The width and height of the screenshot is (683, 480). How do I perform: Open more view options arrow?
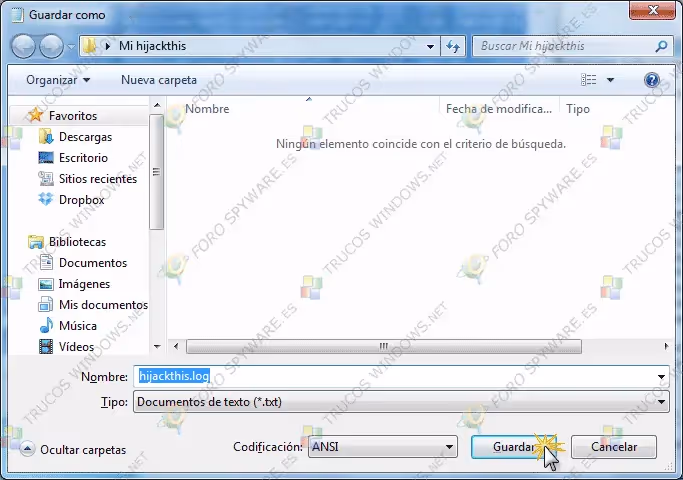coord(610,80)
